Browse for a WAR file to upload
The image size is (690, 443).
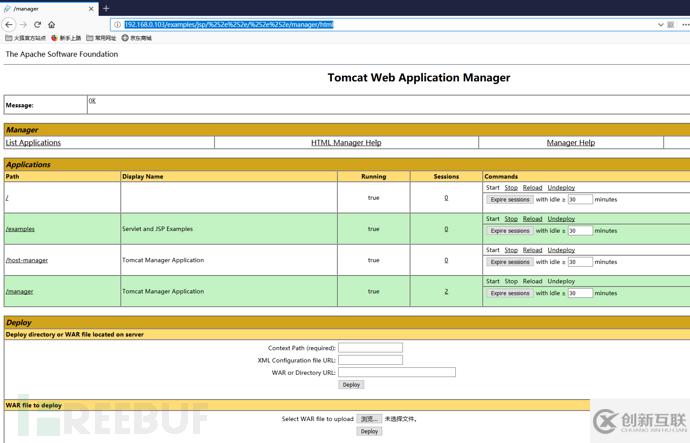[369, 419]
